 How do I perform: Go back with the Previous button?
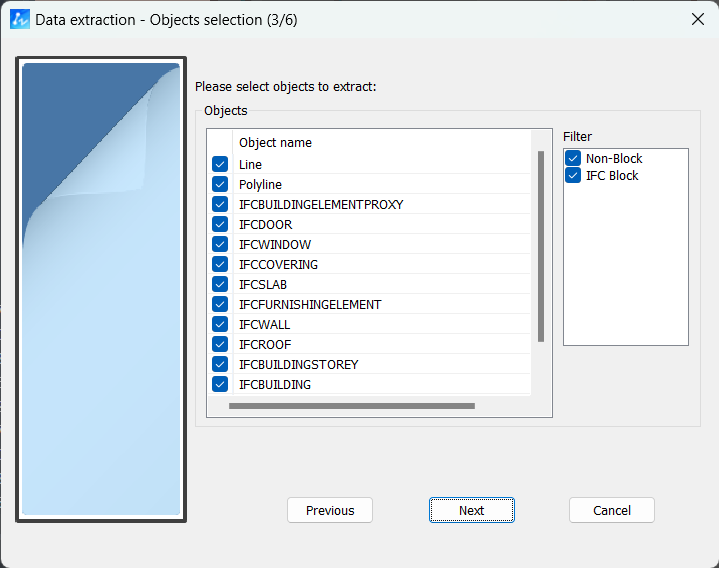329,510
